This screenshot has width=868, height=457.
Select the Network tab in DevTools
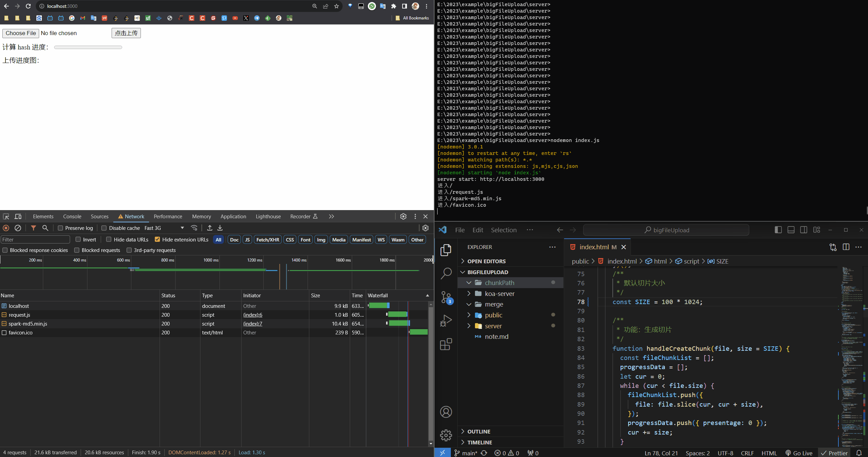[x=133, y=217]
